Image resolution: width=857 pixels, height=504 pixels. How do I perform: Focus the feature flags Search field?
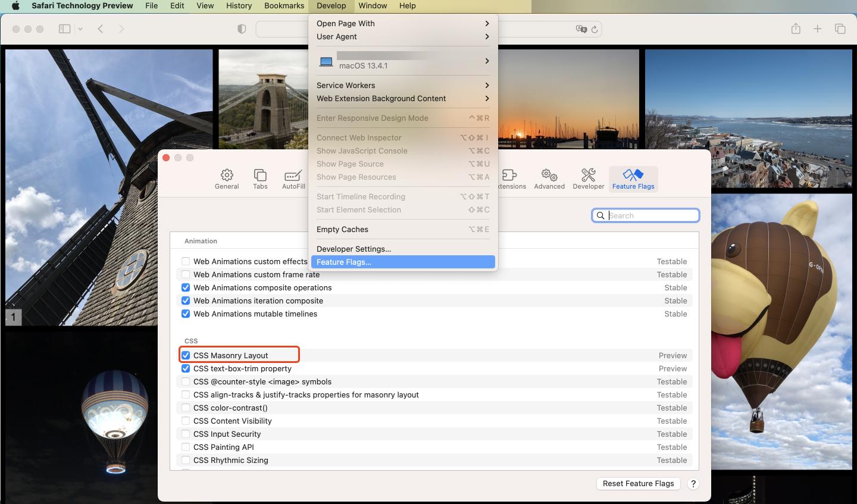pyautogui.click(x=645, y=215)
